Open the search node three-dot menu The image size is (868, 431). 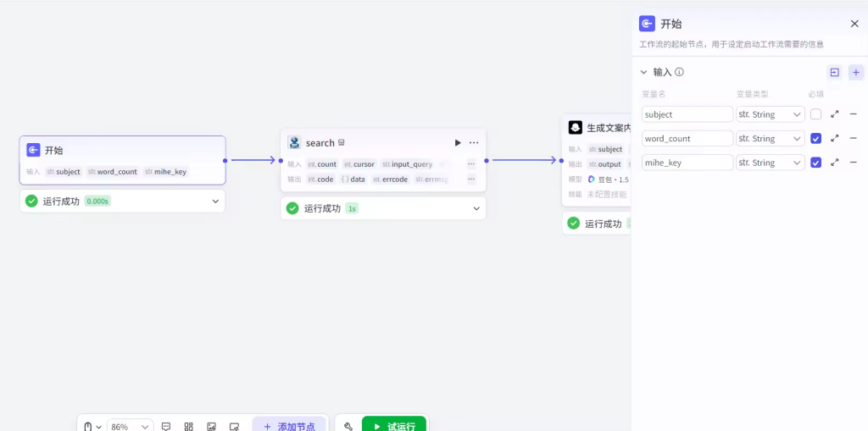click(474, 143)
